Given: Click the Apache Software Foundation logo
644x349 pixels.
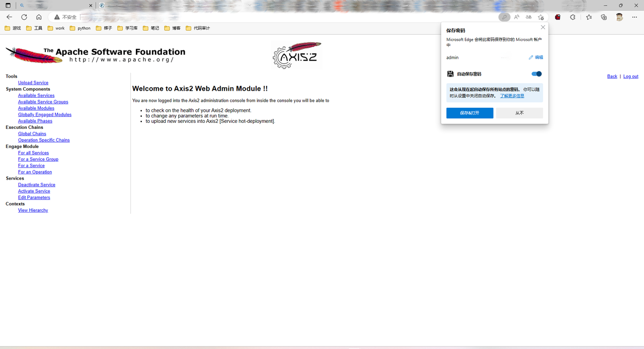Looking at the screenshot, I should [x=96, y=54].
